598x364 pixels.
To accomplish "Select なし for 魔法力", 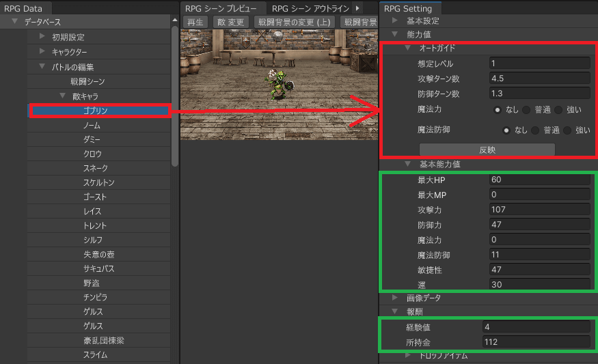I will click(500, 109).
